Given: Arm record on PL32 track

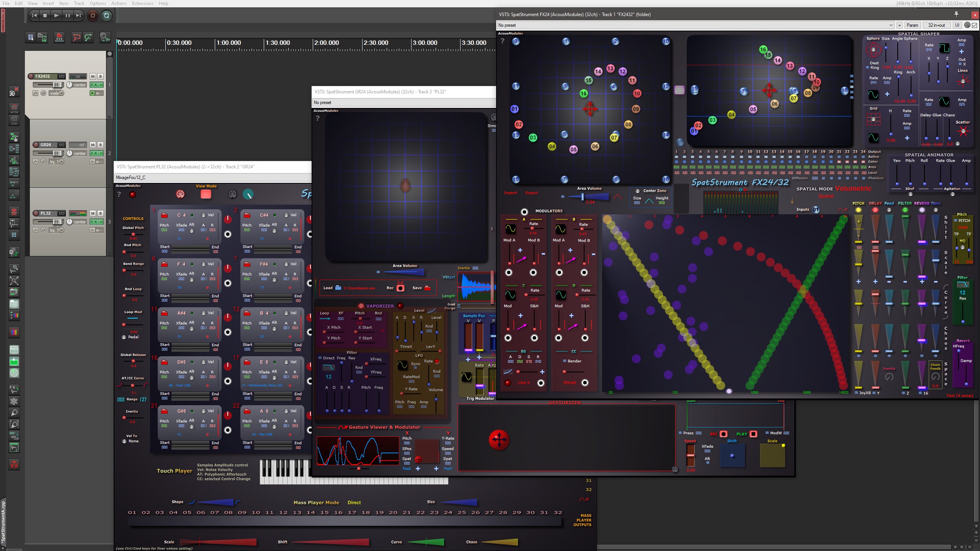Looking at the screenshot, I should coord(36,213).
